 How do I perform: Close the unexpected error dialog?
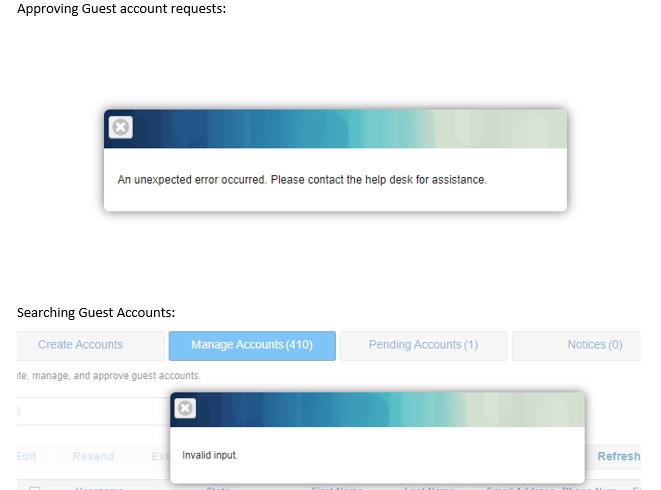click(120, 127)
